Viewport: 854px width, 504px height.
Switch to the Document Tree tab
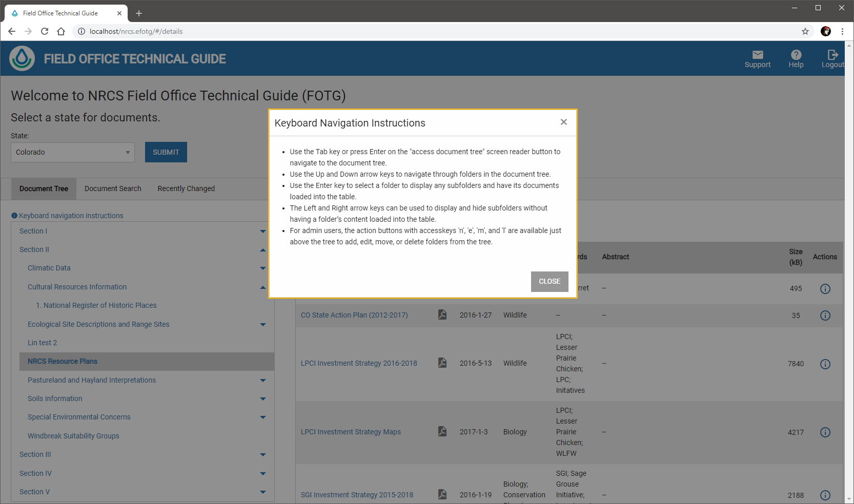44,189
